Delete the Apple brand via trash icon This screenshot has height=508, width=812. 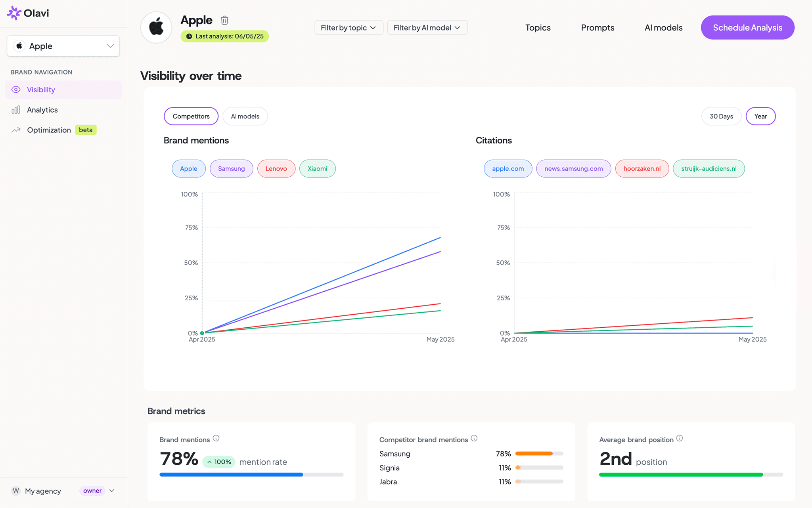tap(224, 20)
